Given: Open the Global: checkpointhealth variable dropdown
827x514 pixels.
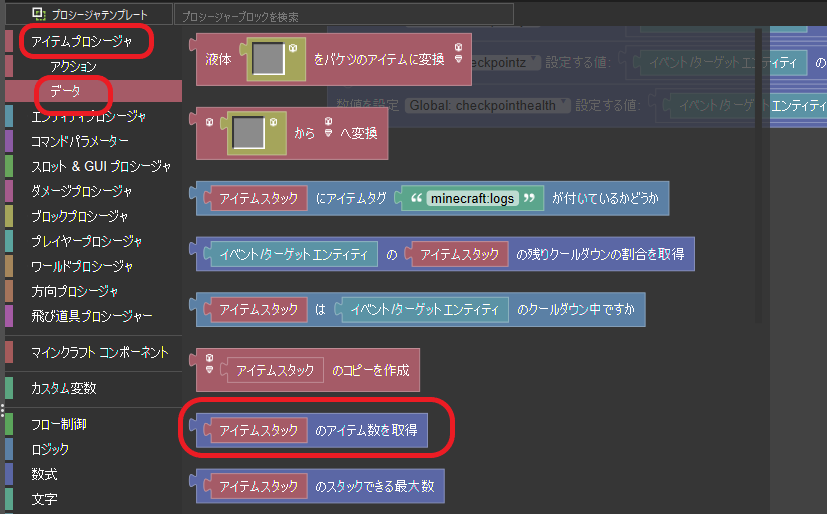Looking at the screenshot, I should pos(488,104).
